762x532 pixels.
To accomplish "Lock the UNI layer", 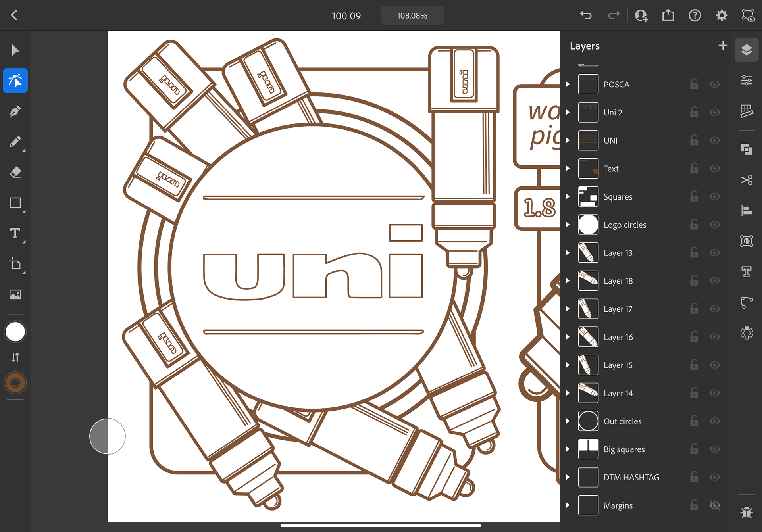I will pyautogui.click(x=694, y=140).
